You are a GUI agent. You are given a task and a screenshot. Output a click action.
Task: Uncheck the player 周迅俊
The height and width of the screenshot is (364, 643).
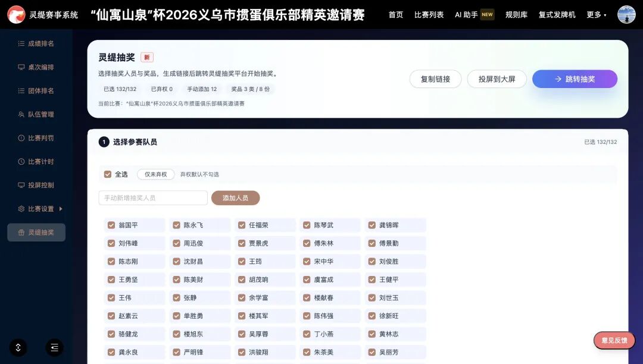click(176, 243)
